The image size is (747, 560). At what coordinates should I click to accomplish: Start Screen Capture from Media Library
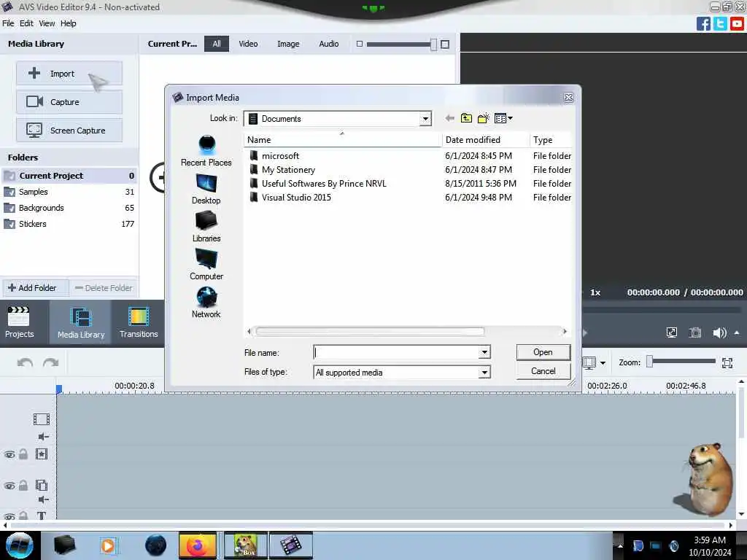tap(69, 130)
